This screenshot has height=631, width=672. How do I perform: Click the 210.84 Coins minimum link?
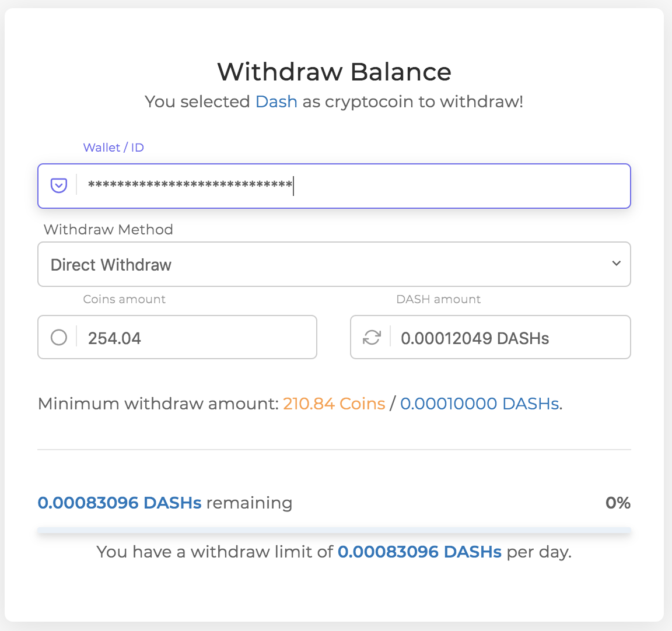334,404
